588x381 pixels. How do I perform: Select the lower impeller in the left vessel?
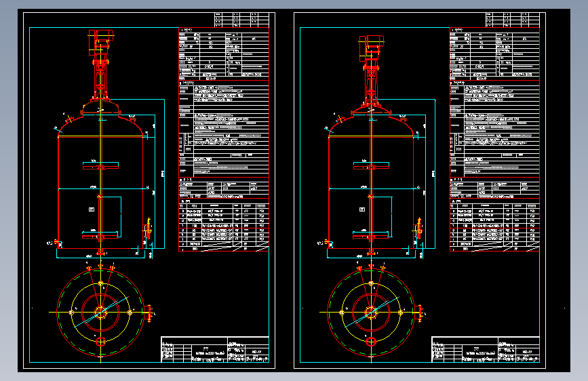100,236
